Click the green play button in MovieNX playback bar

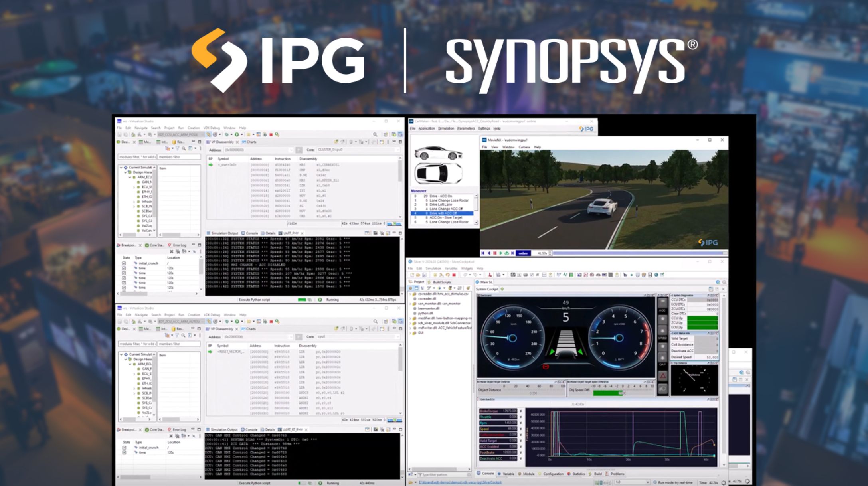[x=501, y=253]
